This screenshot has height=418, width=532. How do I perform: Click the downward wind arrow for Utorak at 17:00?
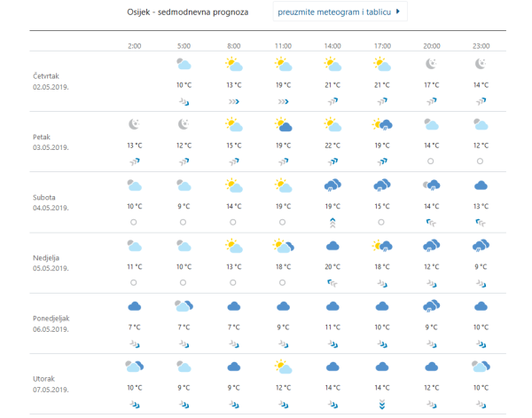[x=382, y=404]
